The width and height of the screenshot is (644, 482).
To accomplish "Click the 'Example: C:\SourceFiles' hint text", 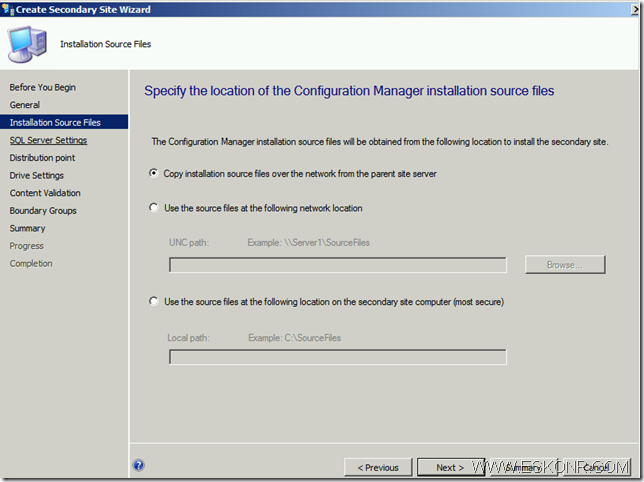I will click(294, 338).
